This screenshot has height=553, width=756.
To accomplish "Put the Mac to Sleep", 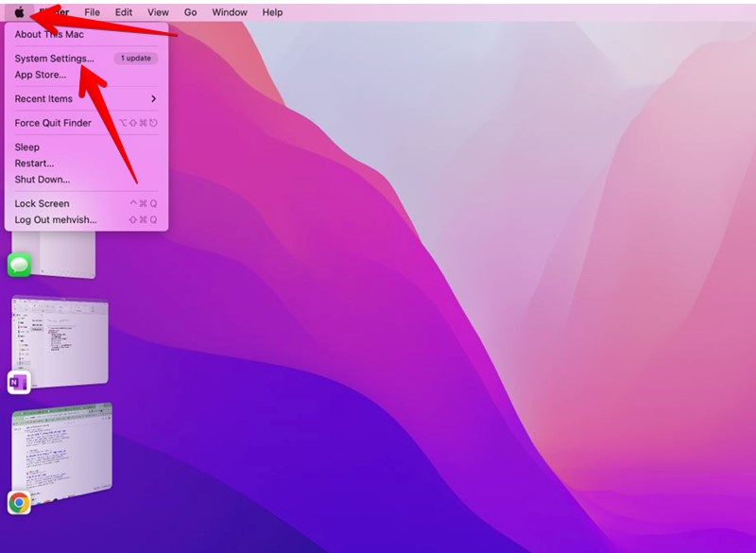I will [x=26, y=147].
